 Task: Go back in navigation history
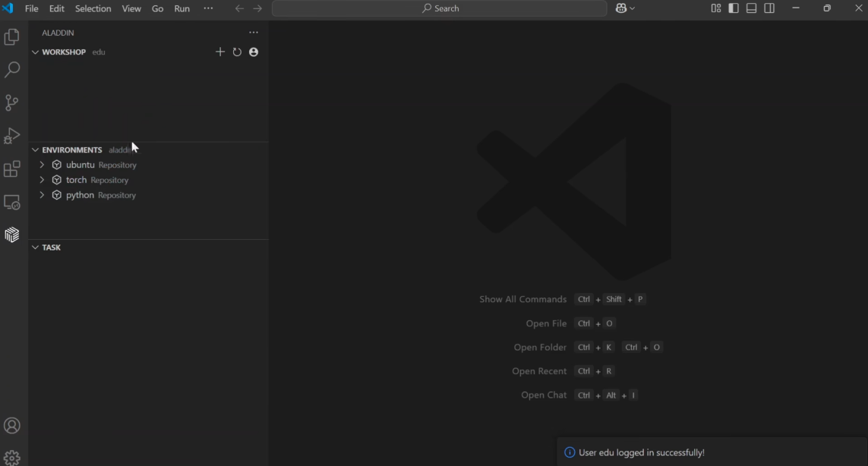[239, 8]
